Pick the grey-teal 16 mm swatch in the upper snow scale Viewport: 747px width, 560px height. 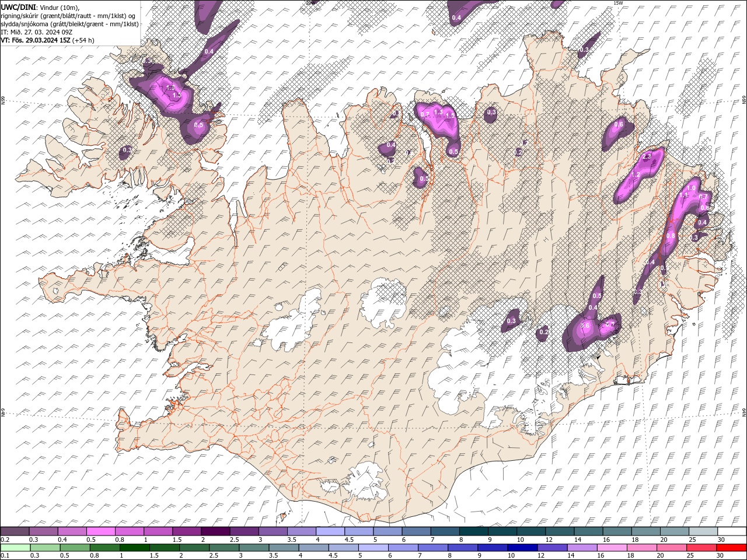point(617,531)
